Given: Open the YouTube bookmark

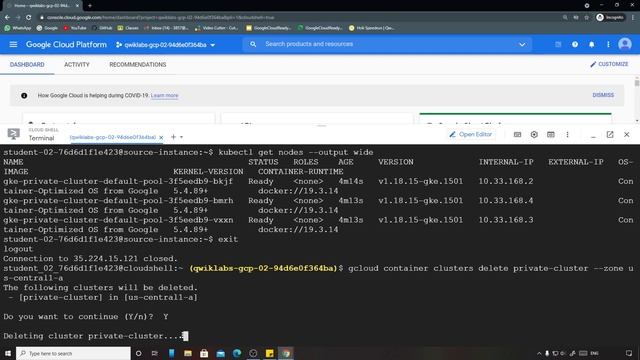Looking at the screenshot, I should [x=75, y=28].
